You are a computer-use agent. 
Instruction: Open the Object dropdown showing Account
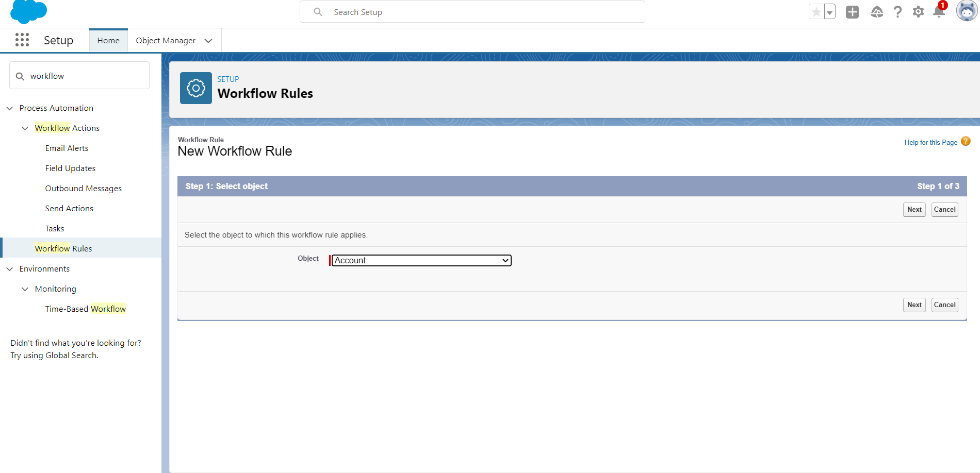(421, 261)
